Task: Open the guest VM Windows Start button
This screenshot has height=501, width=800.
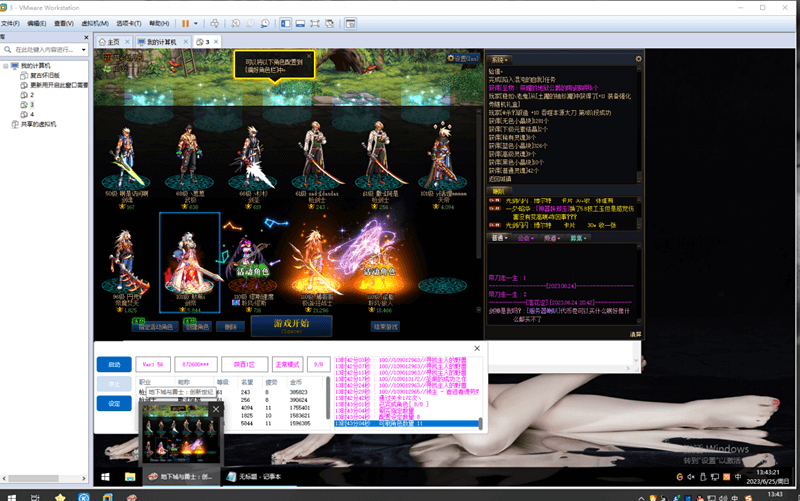Action: tap(105, 477)
